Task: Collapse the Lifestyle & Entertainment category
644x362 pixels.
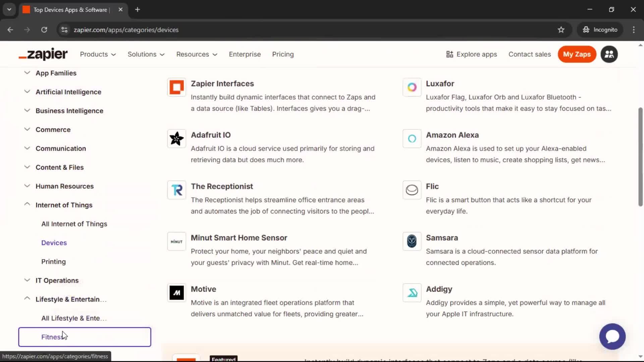Action: (27, 299)
